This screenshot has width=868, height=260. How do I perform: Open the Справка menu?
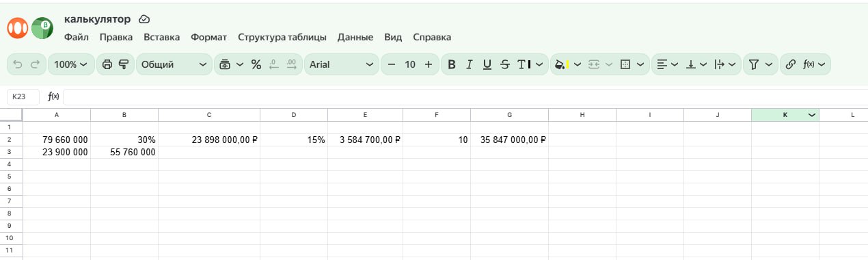432,37
